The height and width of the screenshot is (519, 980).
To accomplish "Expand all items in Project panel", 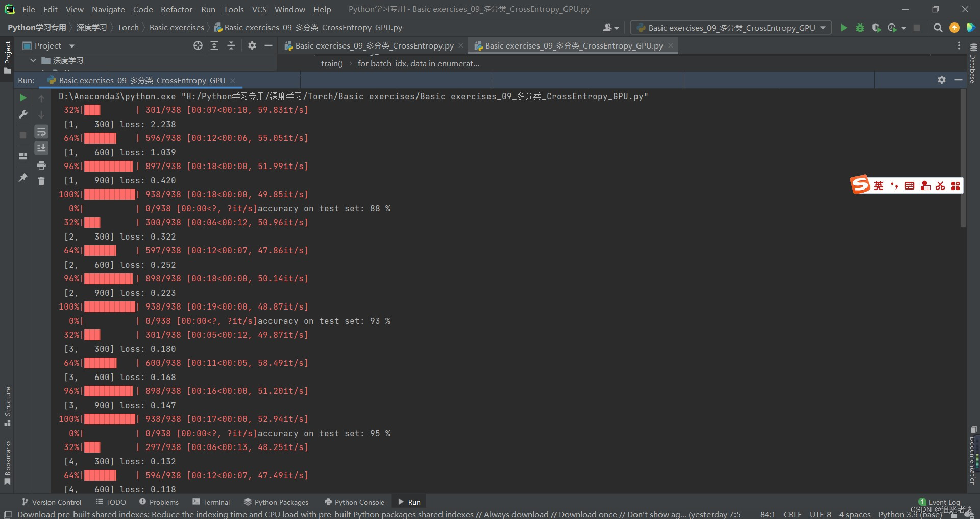I will pos(214,45).
